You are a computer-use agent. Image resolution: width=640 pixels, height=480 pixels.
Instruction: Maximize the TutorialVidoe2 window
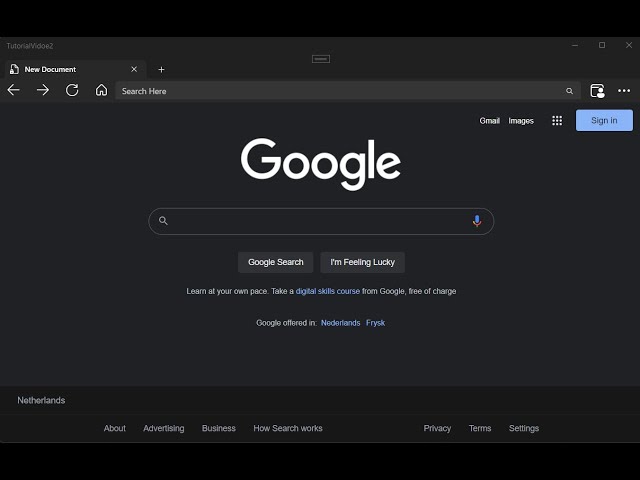[x=602, y=45]
